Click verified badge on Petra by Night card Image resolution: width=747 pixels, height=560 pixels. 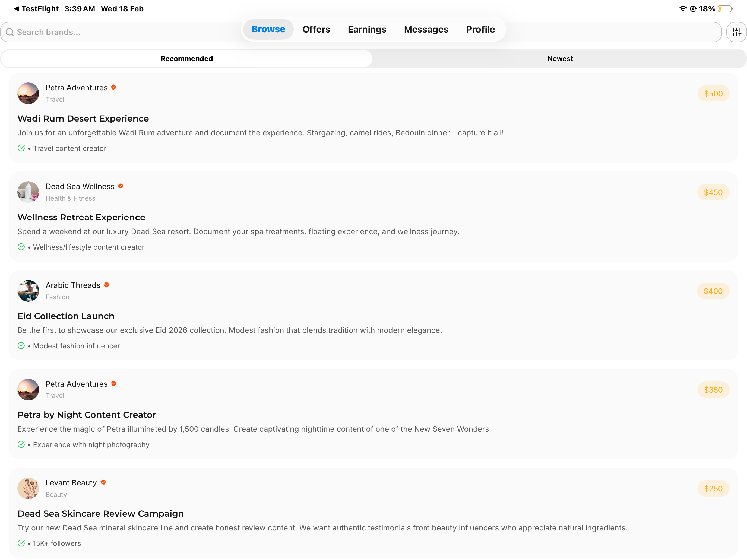click(114, 383)
